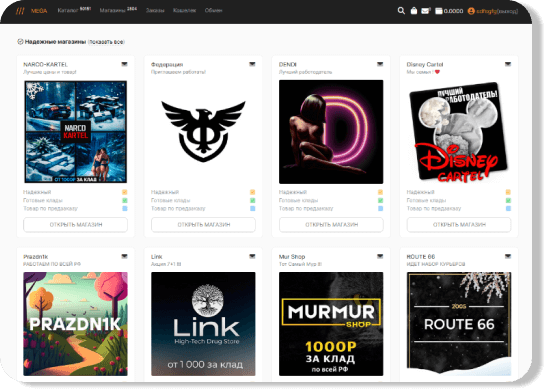Click the green Готовые клады square on Федерация card

(x=252, y=201)
